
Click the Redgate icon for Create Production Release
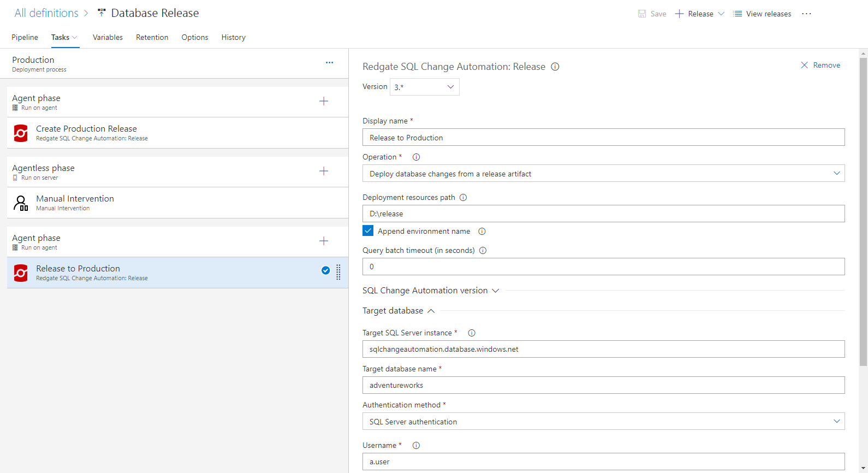(x=21, y=133)
